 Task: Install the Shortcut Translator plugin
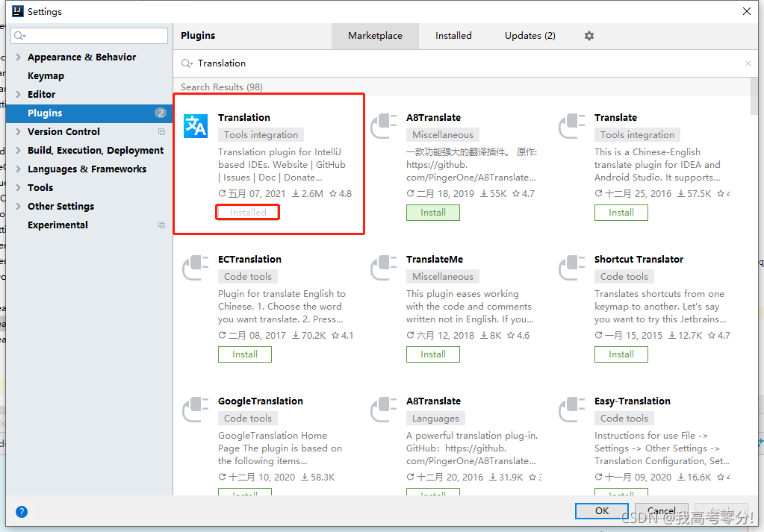click(x=621, y=354)
